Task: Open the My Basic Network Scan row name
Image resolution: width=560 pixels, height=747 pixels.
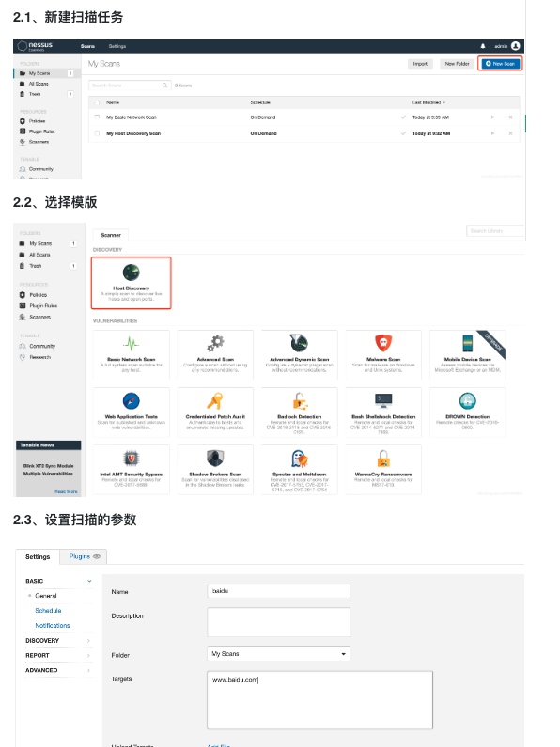Action: pyautogui.click(x=131, y=117)
